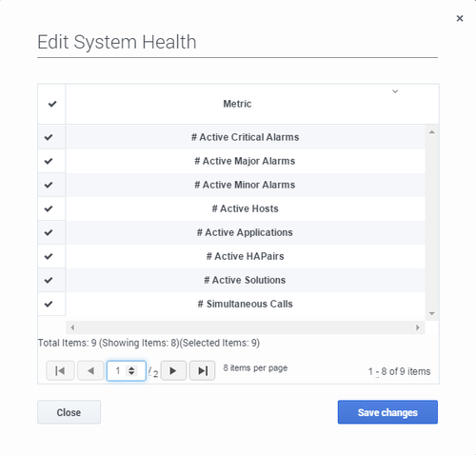Deselect the # Simultaneous Calls checkmark

coord(49,304)
